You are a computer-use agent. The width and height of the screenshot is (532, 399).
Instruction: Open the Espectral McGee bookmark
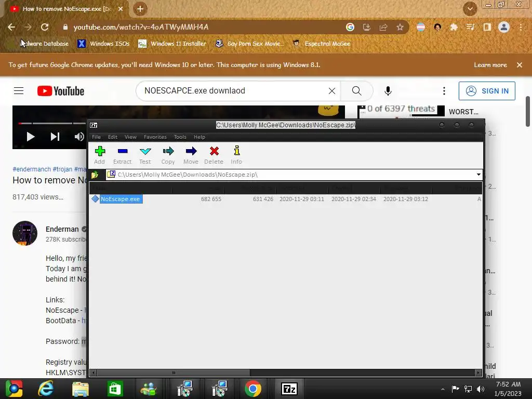[x=322, y=44]
